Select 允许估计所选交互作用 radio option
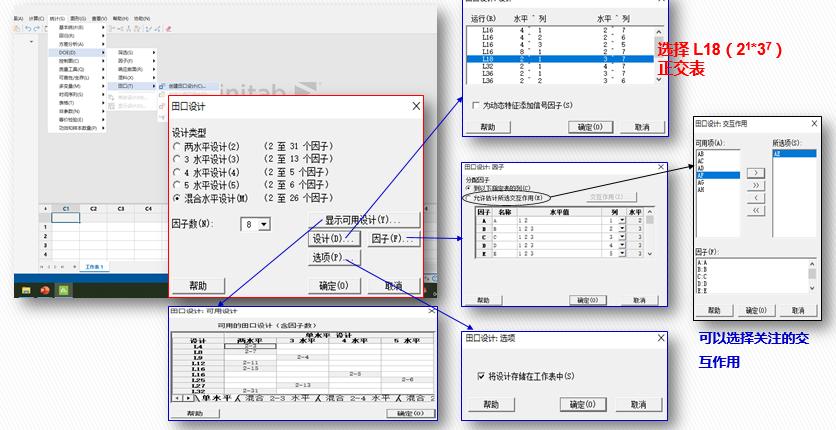The width and height of the screenshot is (836, 430). [468, 198]
